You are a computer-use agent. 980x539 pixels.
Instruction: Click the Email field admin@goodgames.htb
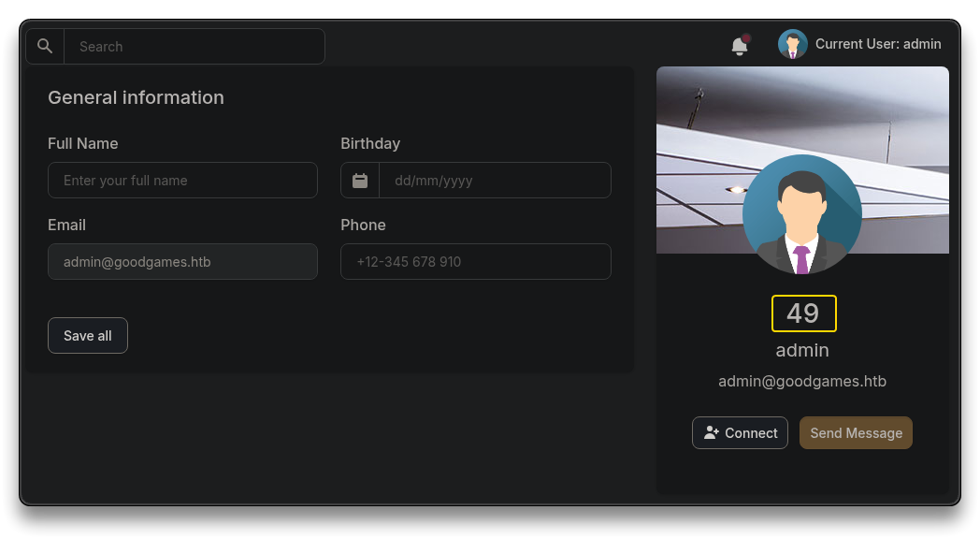pos(182,261)
